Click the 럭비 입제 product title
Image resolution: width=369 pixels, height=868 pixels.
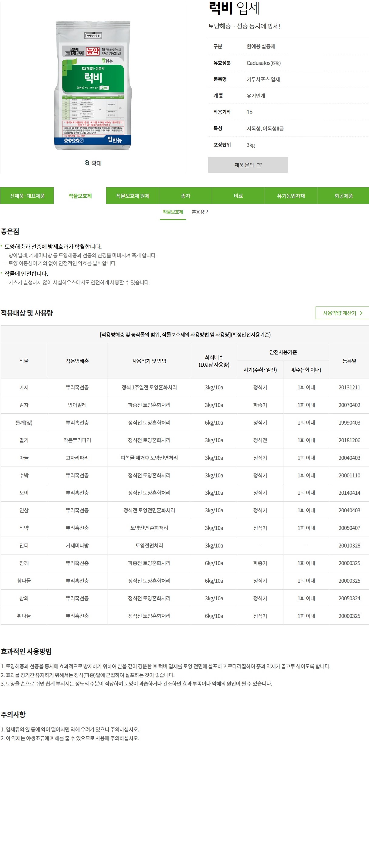235,8
